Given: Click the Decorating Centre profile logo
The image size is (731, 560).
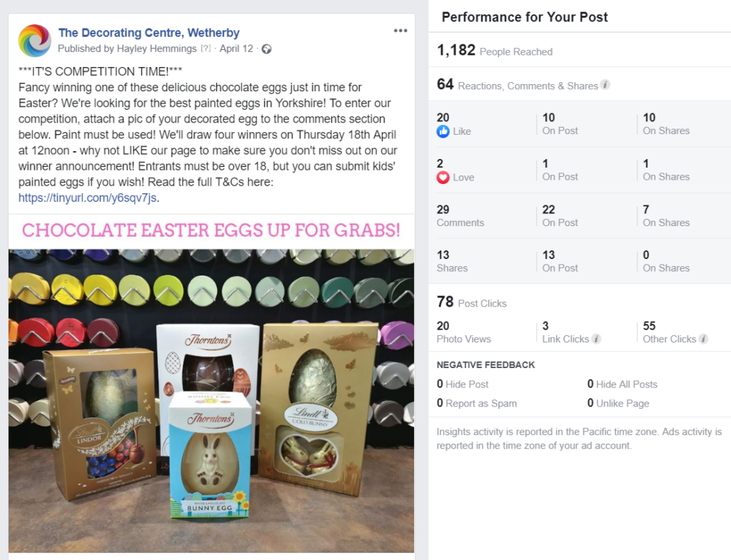Looking at the screenshot, I should 34,41.
